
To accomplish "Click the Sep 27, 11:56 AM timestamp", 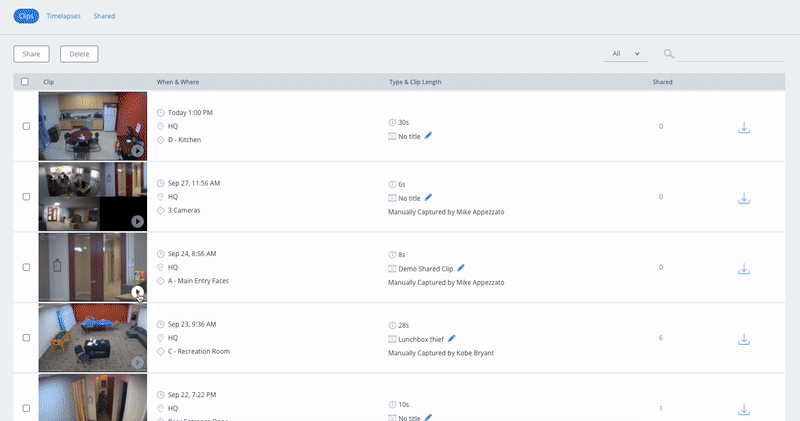I will (194, 183).
